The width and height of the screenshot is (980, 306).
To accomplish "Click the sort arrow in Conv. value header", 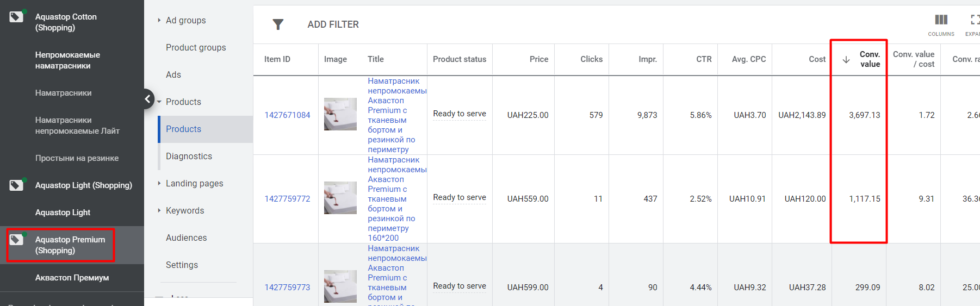I will (x=846, y=60).
